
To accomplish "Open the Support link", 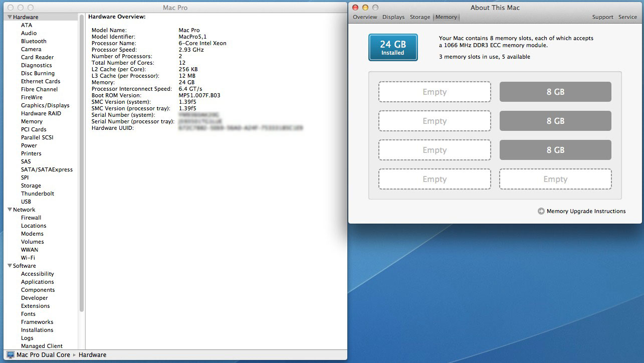I will (602, 17).
